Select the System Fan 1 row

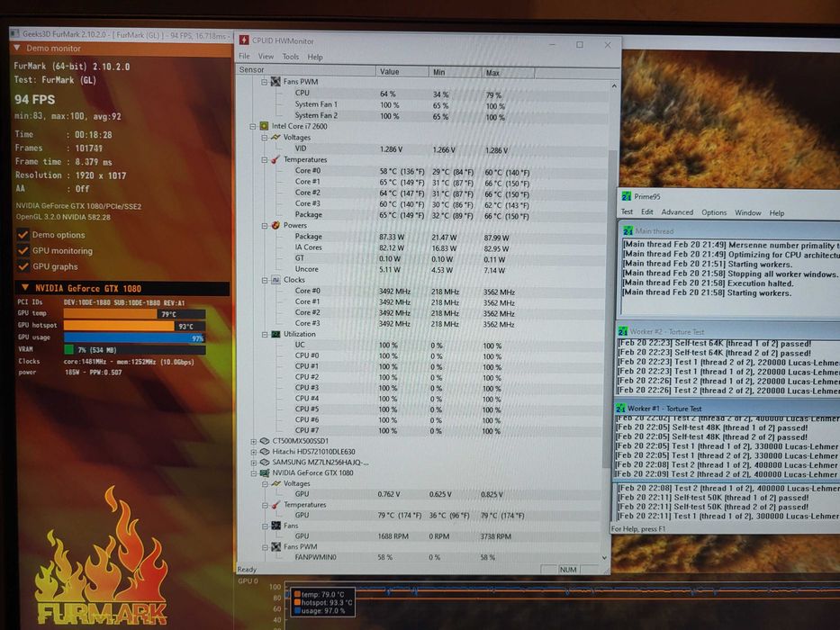pos(423,104)
